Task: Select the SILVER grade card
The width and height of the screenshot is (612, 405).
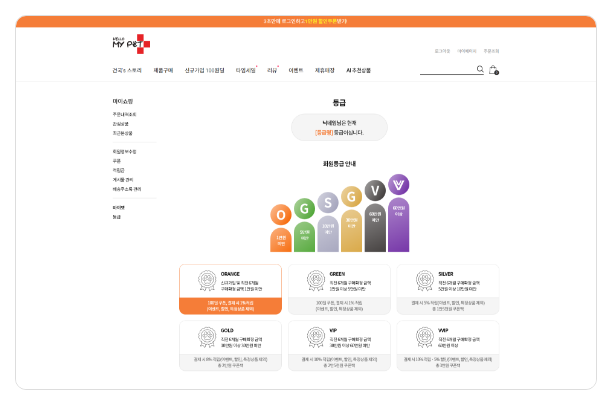Action: coord(447,290)
